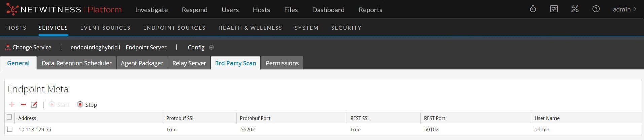Tick the select-all header checkbox
Screen dimensions: 644x140
coord(9,117)
